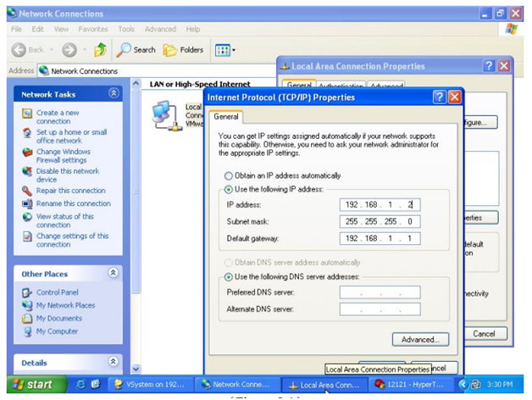Viewport: 532px width, 400px height.
Task: Click the TCP/IP Properties help question icon
Action: pyautogui.click(x=439, y=97)
